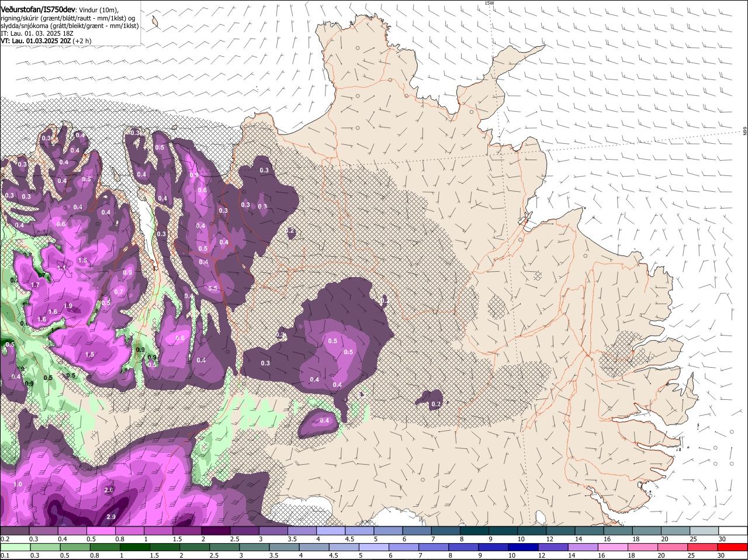Screen dimensions: 748x560
Task: Select the 'rigning/skúrir' description line
Action: 68,18
